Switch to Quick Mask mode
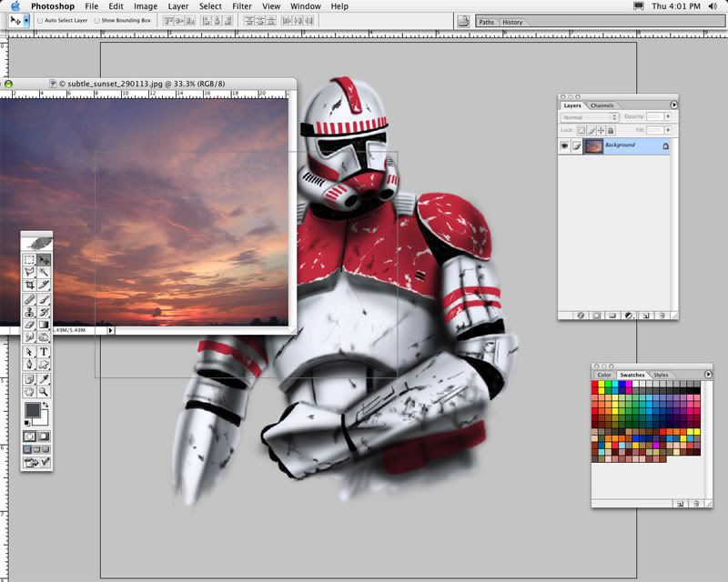 (x=44, y=436)
